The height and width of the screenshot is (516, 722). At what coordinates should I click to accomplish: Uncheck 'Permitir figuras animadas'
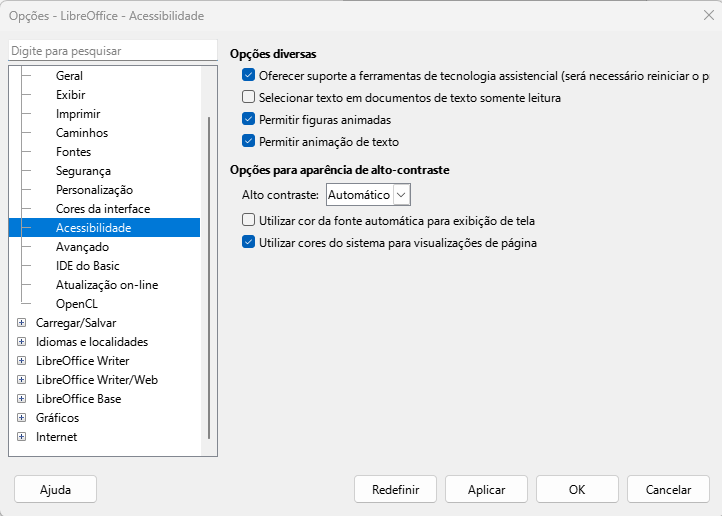tap(248, 119)
